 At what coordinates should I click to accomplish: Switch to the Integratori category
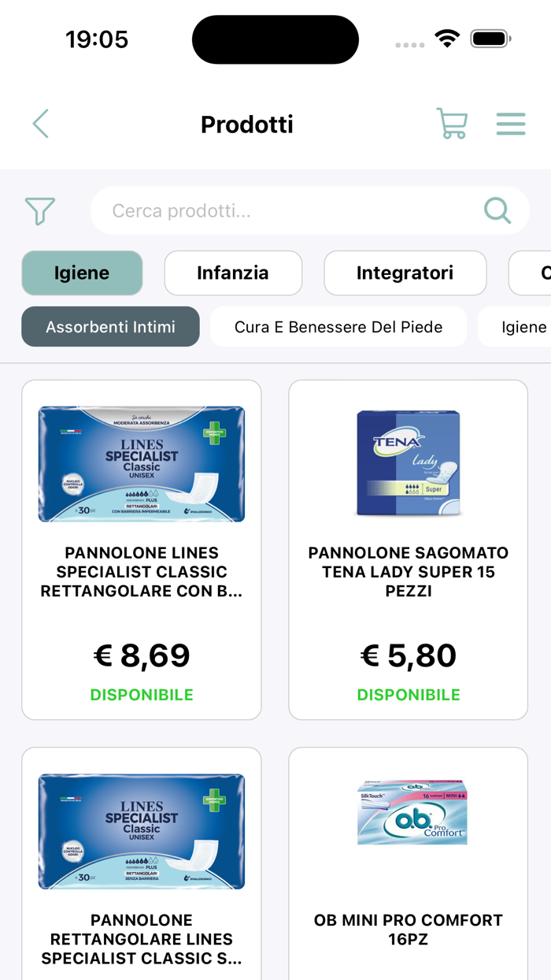[x=405, y=273]
